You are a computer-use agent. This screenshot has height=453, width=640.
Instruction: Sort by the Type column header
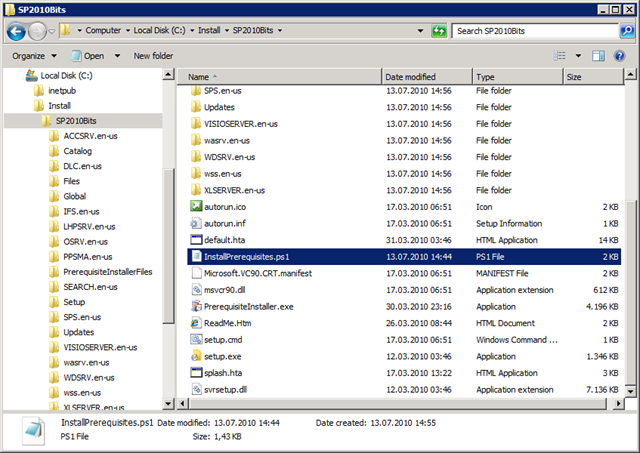click(x=518, y=77)
